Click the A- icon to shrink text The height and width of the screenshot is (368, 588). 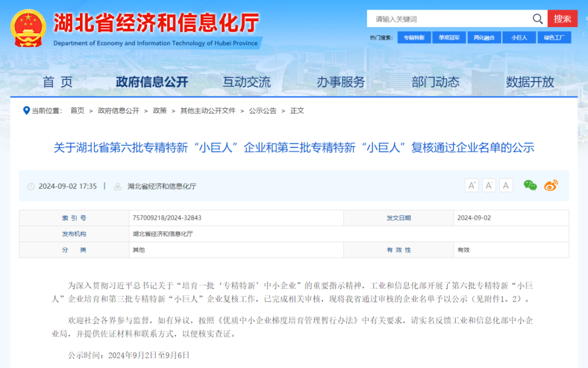489,185
